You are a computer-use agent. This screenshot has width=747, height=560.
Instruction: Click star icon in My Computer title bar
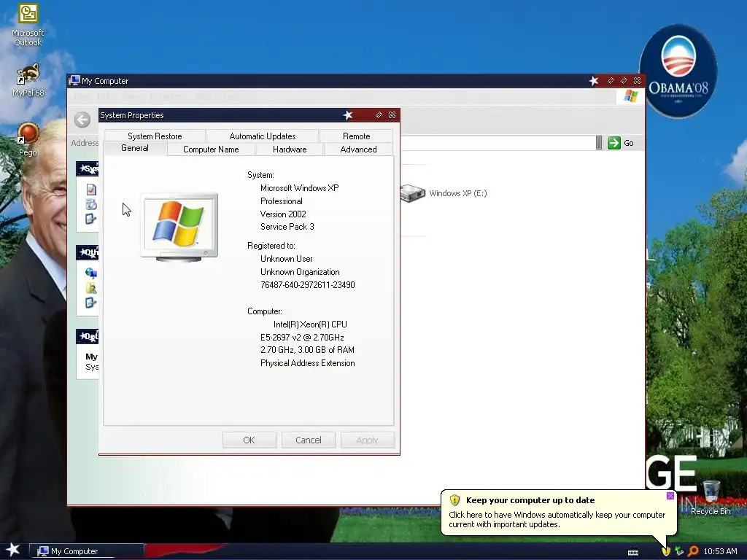pyautogui.click(x=594, y=81)
